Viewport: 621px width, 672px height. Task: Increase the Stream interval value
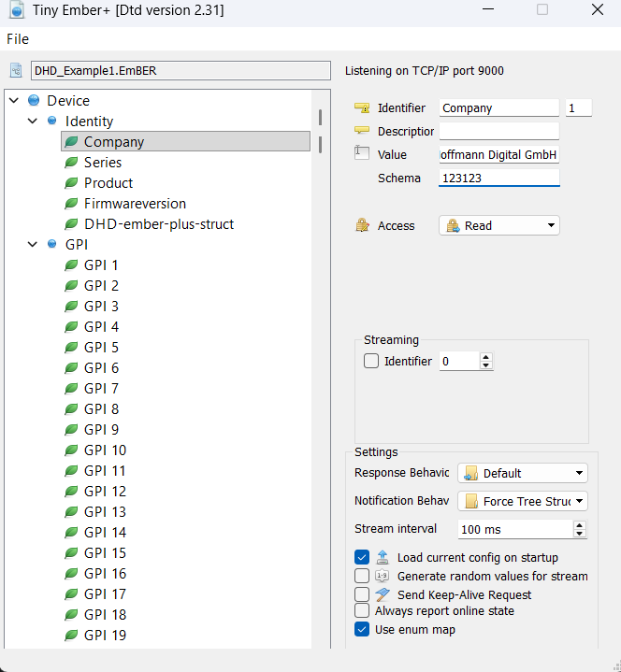(580, 525)
